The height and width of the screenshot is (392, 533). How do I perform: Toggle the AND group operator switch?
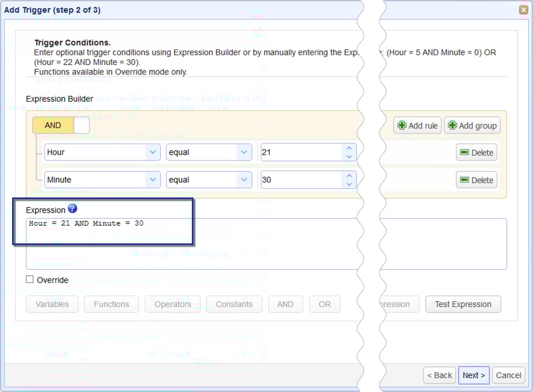[61, 125]
